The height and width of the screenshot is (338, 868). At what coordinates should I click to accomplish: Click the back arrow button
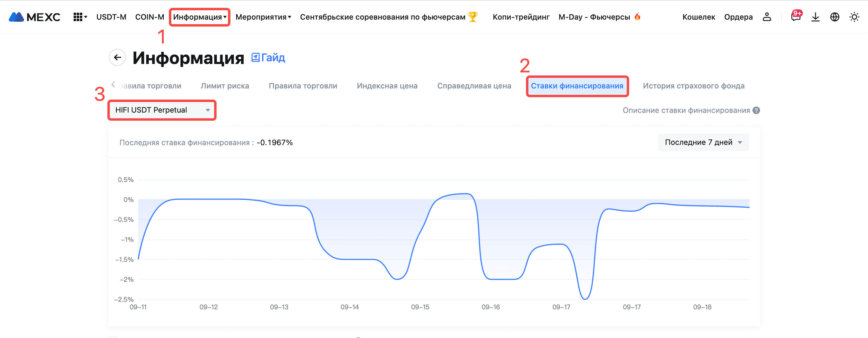[117, 58]
